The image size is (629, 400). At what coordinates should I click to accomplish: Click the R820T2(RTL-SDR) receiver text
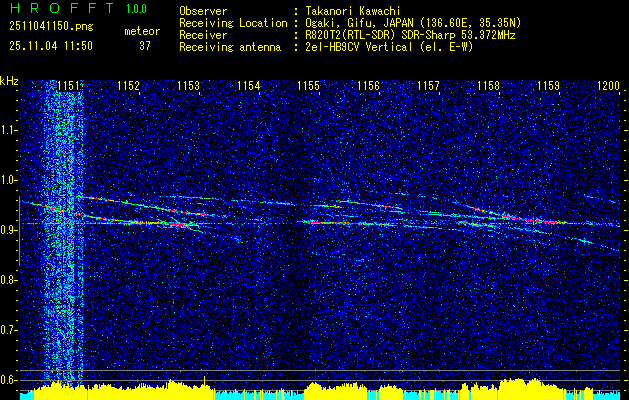coord(410,35)
